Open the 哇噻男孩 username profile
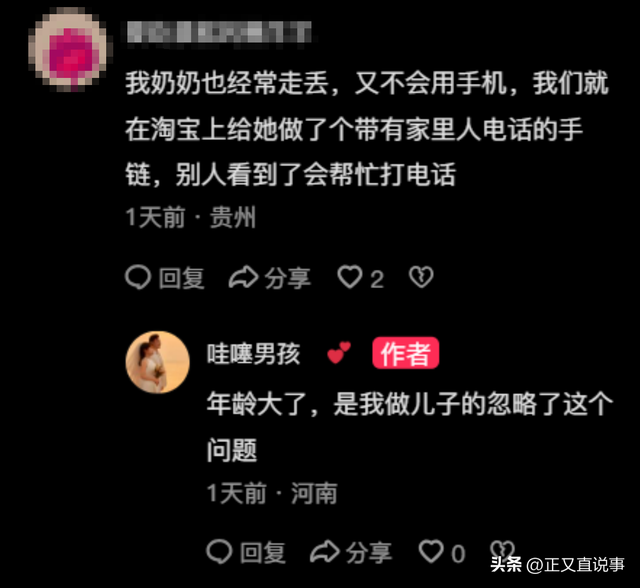 coord(253,354)
